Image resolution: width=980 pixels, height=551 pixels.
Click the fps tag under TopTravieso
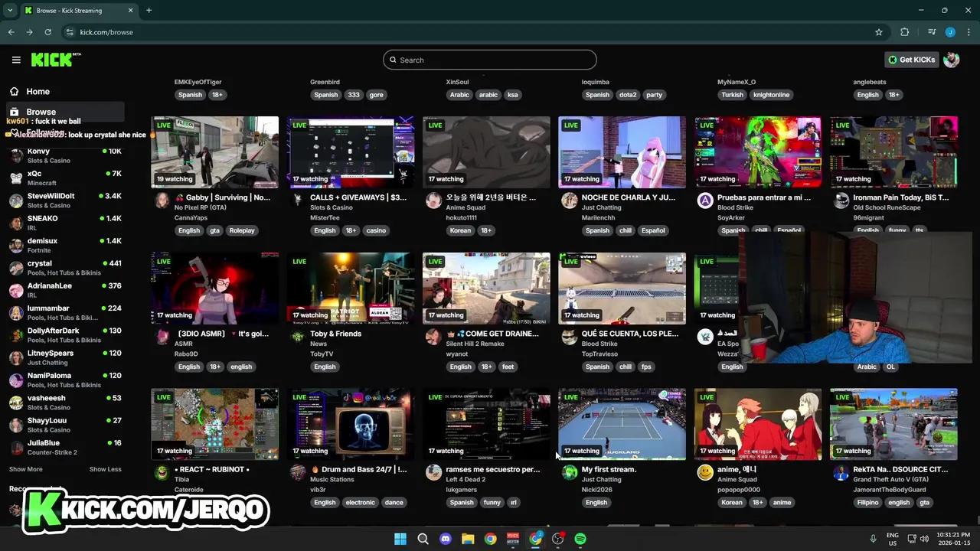(646, 367)
